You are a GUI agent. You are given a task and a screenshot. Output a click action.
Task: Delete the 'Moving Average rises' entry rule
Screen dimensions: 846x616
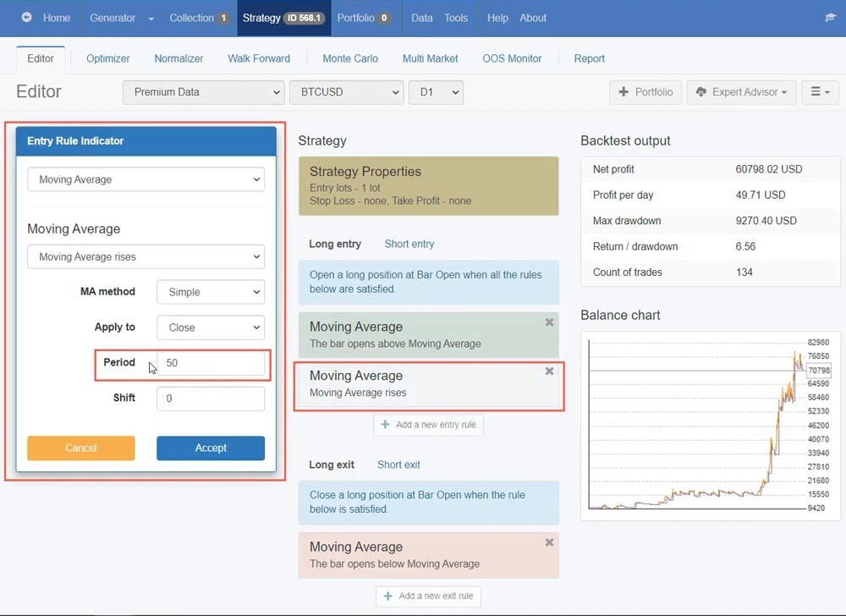[x=549, y=371]
